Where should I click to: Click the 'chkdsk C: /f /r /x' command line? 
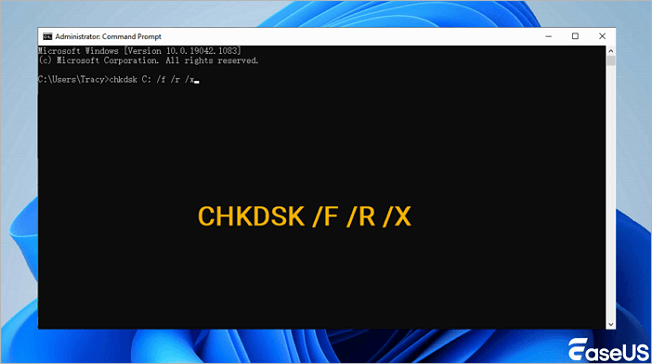(x=119, y=79)
